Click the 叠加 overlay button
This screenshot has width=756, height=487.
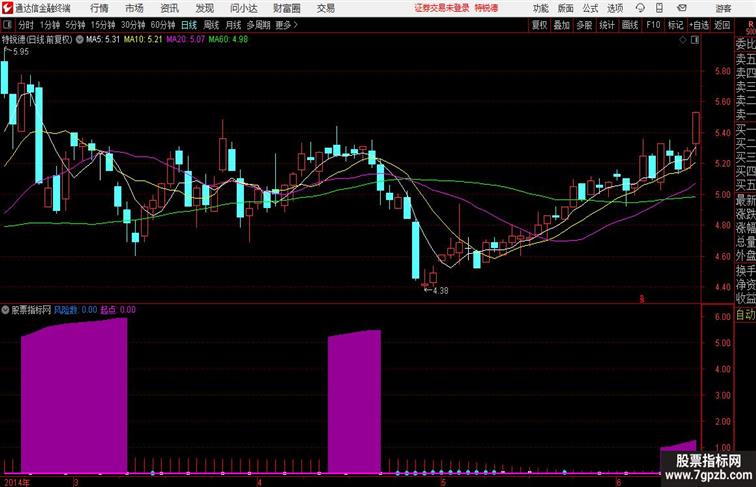pos(562,25)
